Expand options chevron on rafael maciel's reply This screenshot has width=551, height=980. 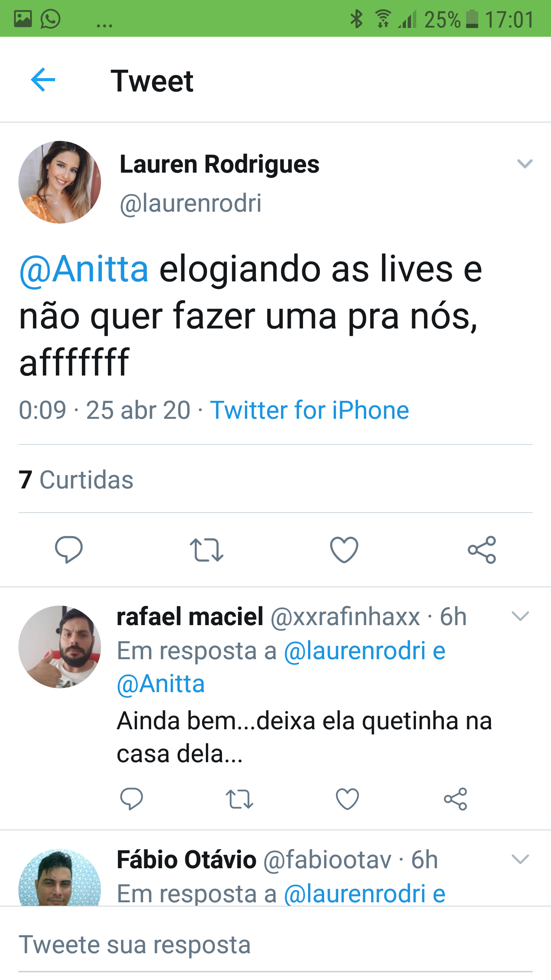coord(520,616)
